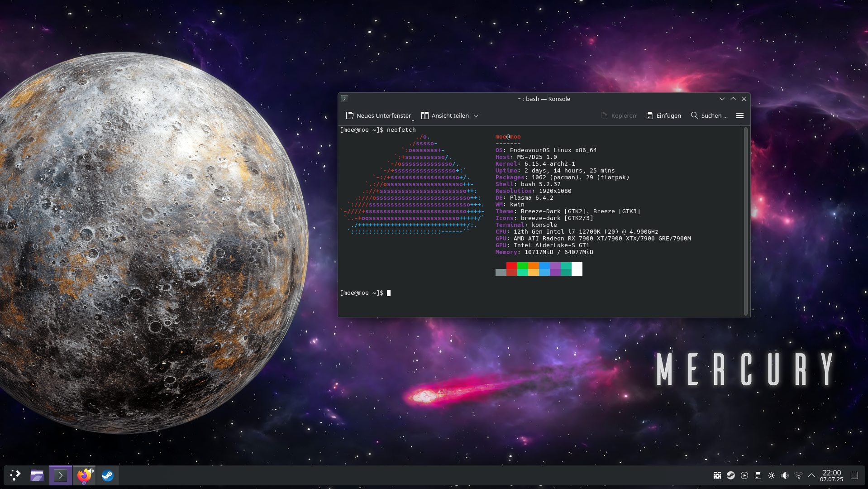Open Suchen search in Konsole
The image size is (868, 489).
pyautogui.click(x=709, y=116)
